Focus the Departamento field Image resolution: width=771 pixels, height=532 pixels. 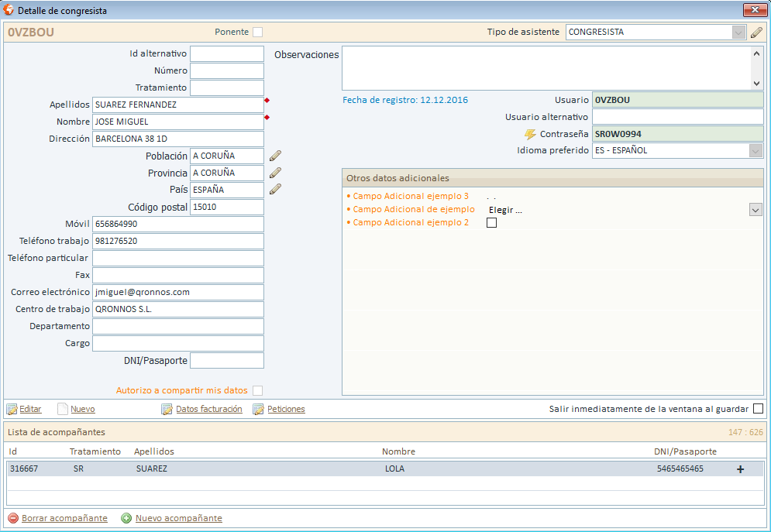(x=178, y=326)
